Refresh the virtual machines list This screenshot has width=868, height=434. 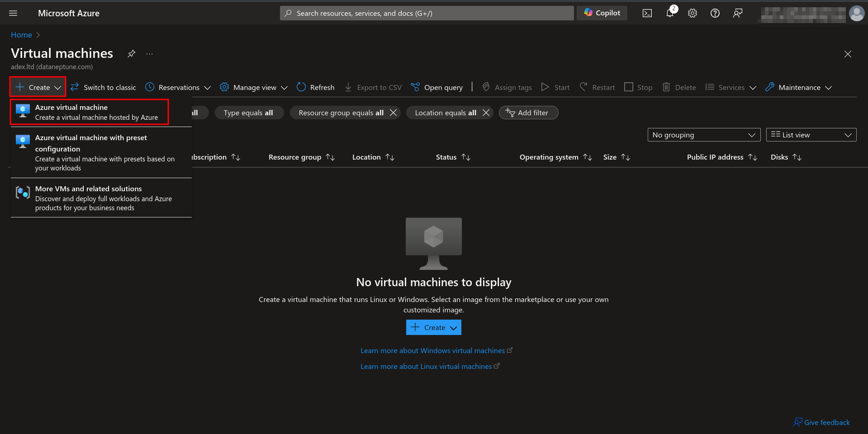(315, 87)
